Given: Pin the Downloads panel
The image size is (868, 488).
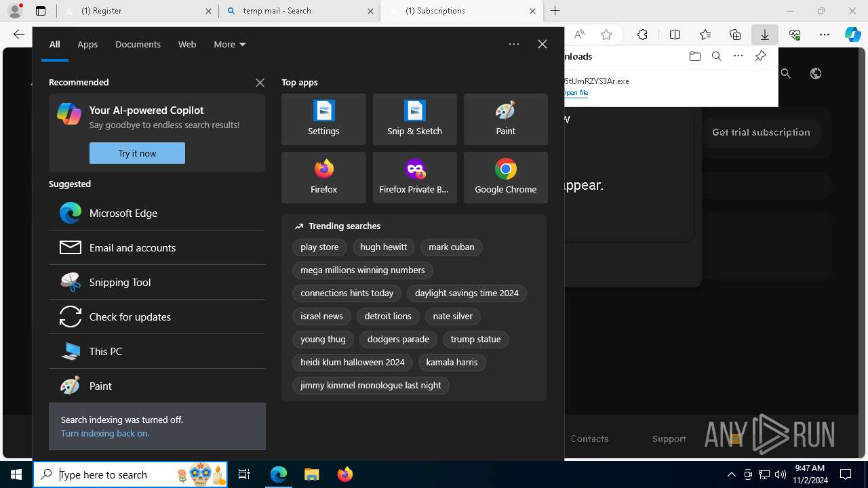Looking at the screenshot, I should tap(760, 56).
